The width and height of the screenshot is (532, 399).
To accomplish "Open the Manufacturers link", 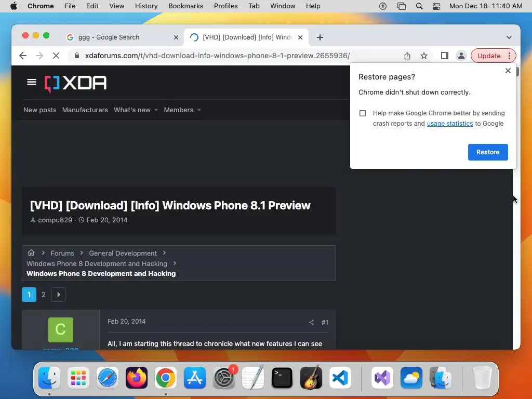I will pos(85,110).
